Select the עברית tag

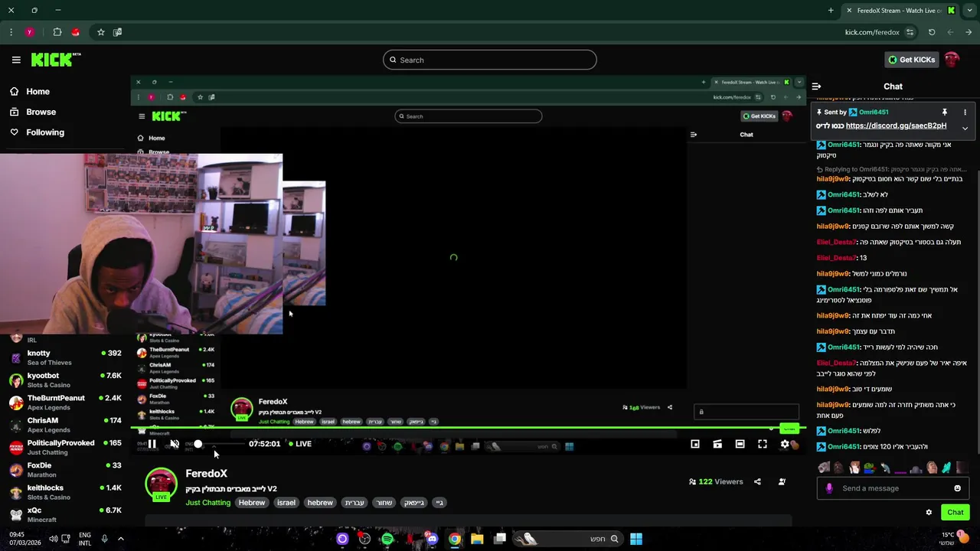[x=354, y=503]
